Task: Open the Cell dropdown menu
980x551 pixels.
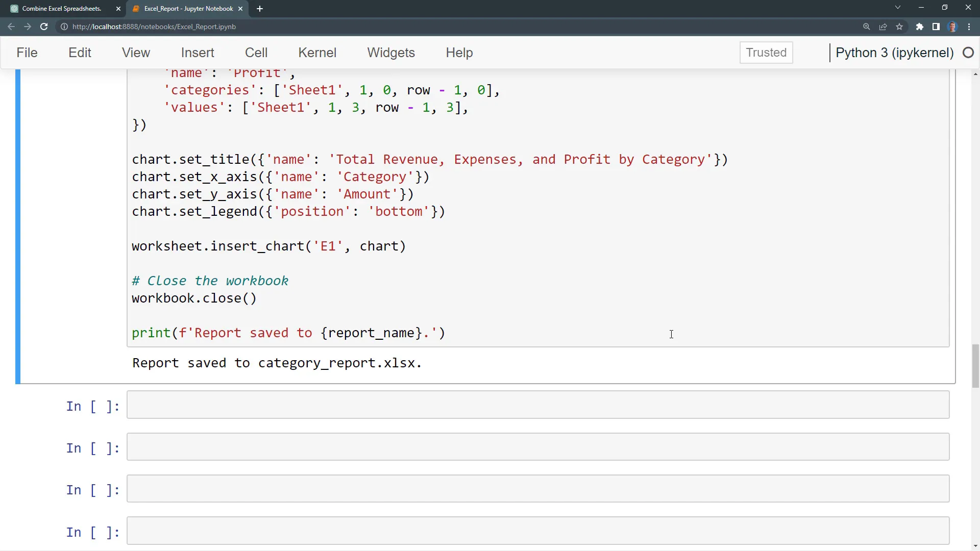Action: tap(256, 53)
